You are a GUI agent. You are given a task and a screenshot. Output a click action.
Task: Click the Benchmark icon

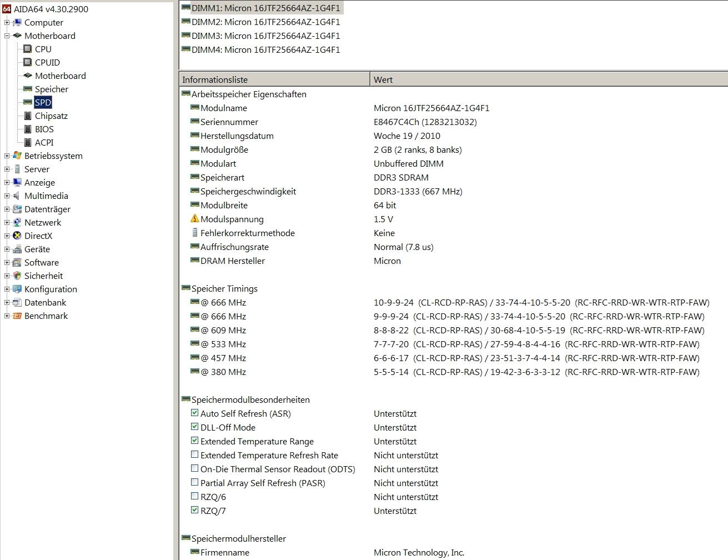click(17, 316)
